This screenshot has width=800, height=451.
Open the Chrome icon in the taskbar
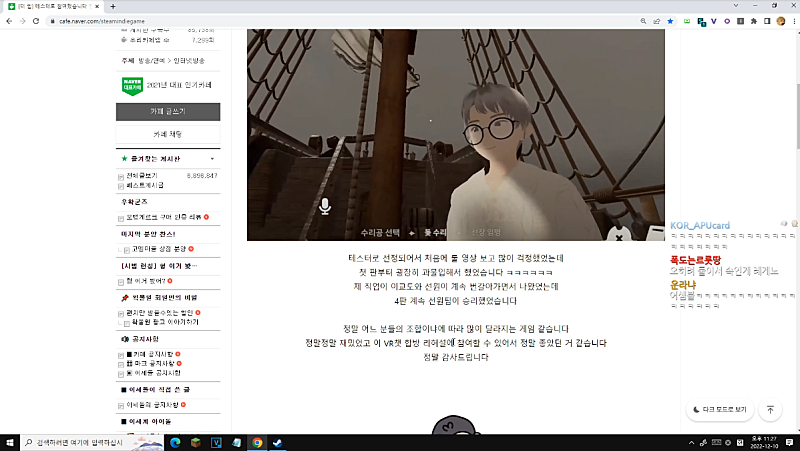point(257,442)
